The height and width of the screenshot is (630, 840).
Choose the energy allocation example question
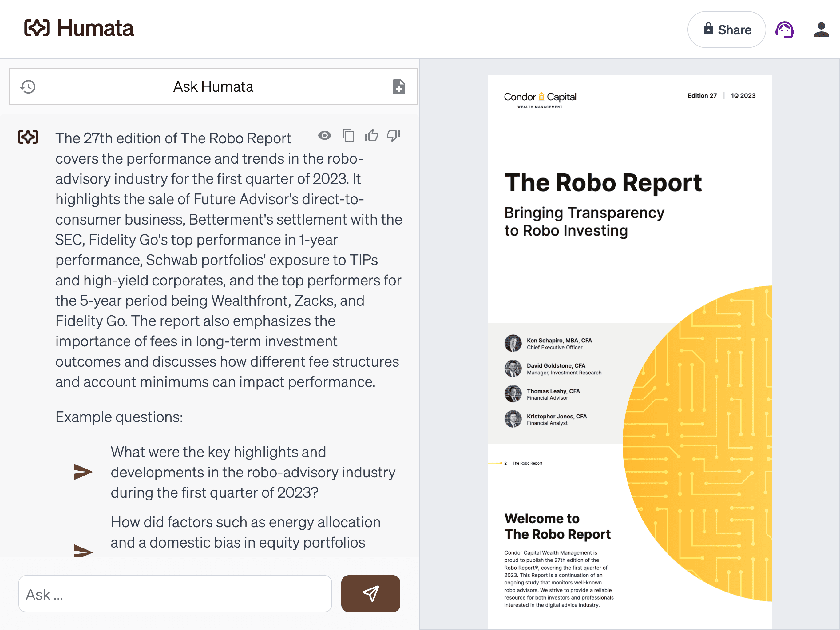(x=245, y=532)
